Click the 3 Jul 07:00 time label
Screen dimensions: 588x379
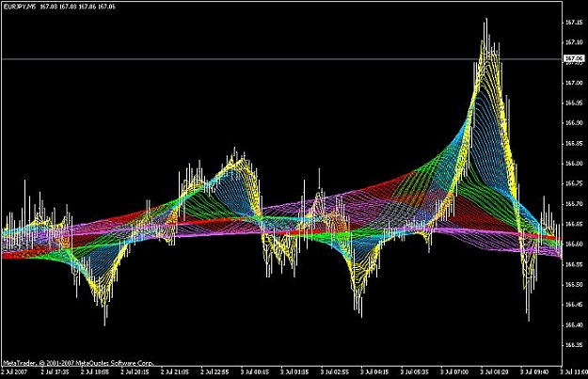(x=454, y=372)
